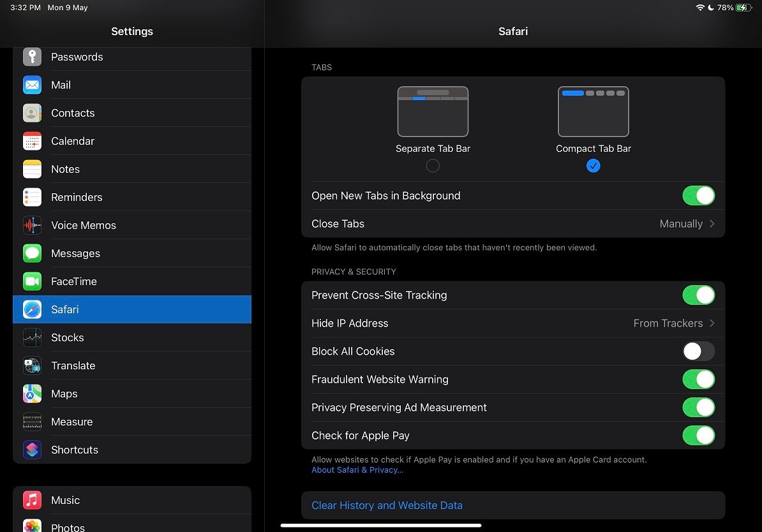
Task: Open Translate settings row
Action: (x=132, y=366)
